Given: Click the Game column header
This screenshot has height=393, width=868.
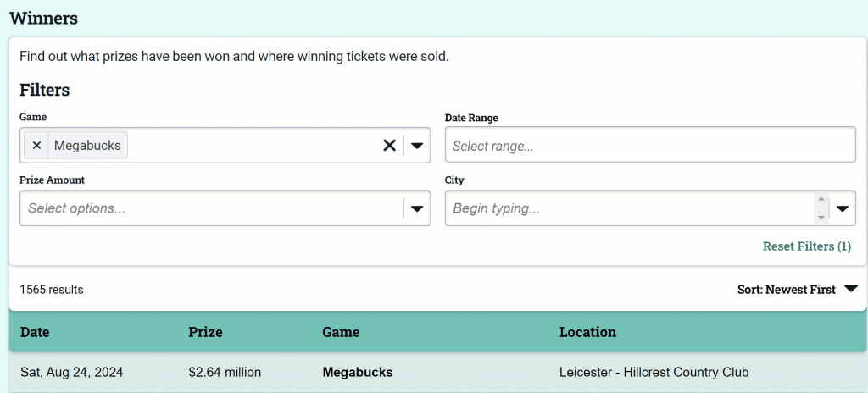Looking at the screenshot, I should coord(341,332).
